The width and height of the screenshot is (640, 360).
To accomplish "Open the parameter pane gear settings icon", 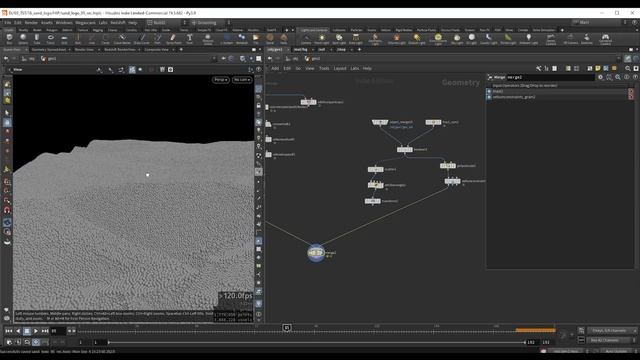I will pyautogui.click(x=600, y=77).
